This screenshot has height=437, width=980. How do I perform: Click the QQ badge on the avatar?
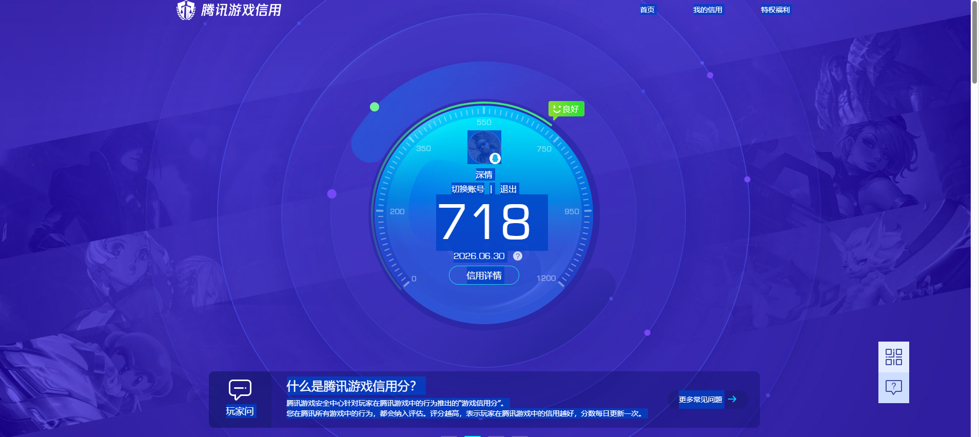[495, 158]
